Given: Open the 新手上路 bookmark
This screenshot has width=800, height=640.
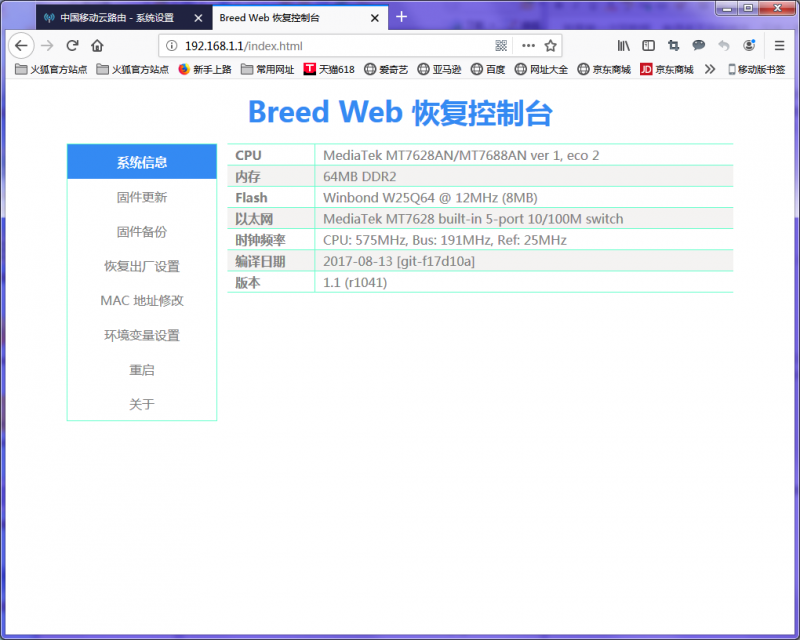Looking at the screenshot, I should click(205, 69).
